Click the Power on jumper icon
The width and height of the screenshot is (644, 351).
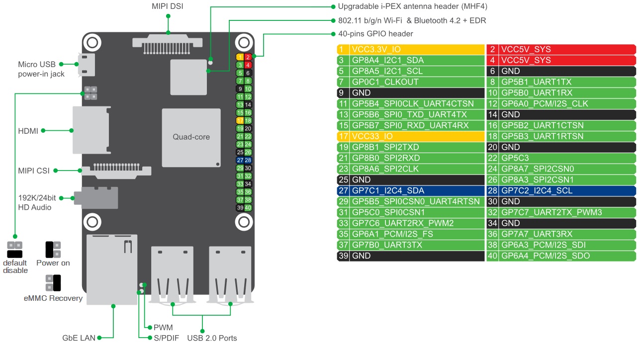[x=53, y=250]
